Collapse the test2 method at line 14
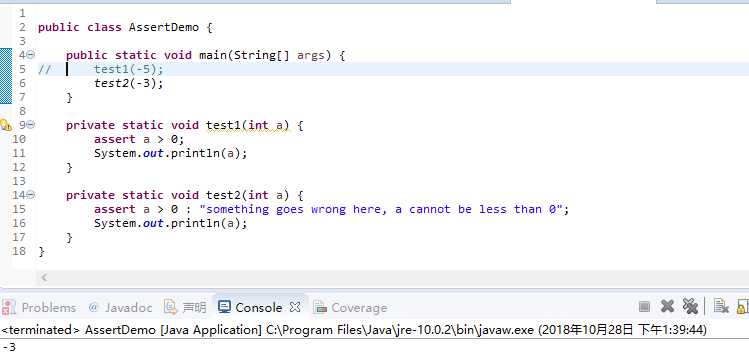The image size is (749, 364). 31,195
